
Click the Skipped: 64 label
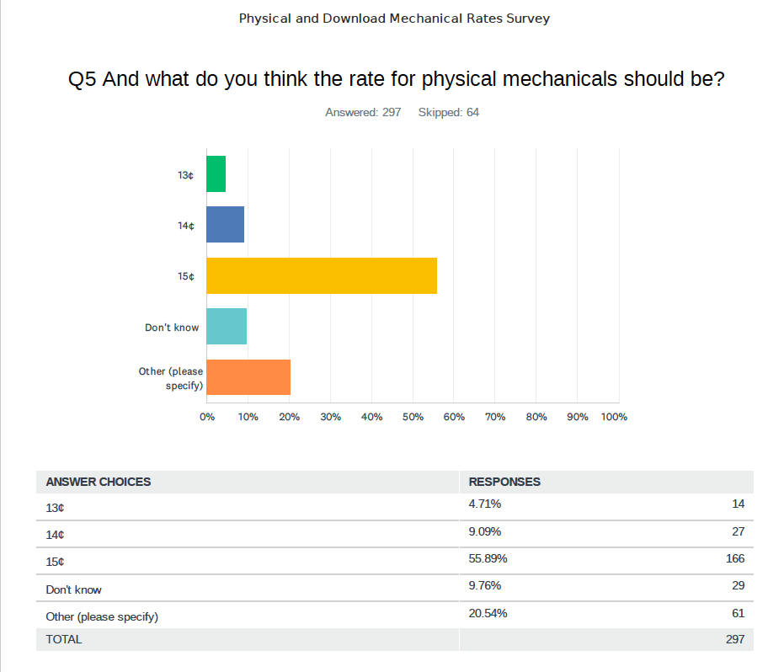[448, 112]
